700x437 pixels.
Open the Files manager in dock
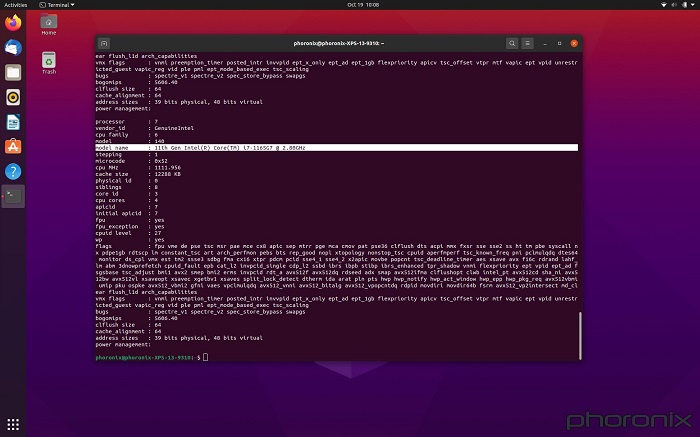13,72
